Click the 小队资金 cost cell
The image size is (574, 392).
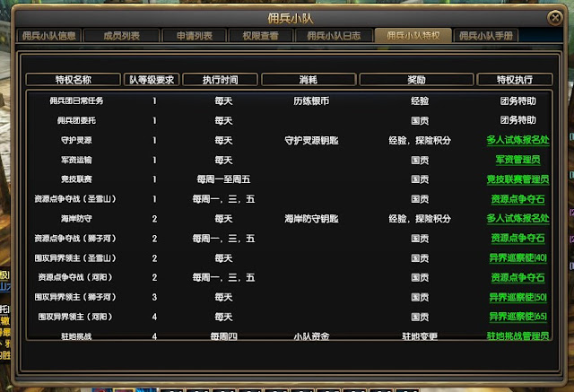click(x=311, y=336)
